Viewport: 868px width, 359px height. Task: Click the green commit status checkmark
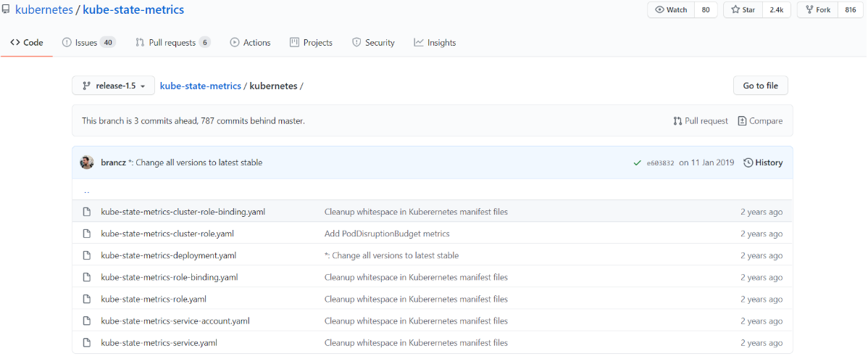pyautogui.click(x=637, y=163)
